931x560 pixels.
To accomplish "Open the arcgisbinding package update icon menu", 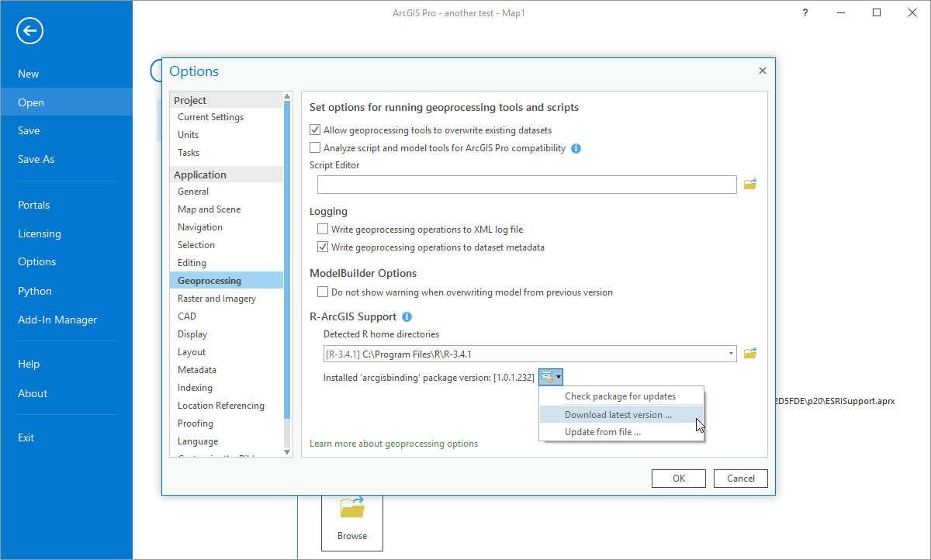I will pyautogui.click(x=551, y=377).
